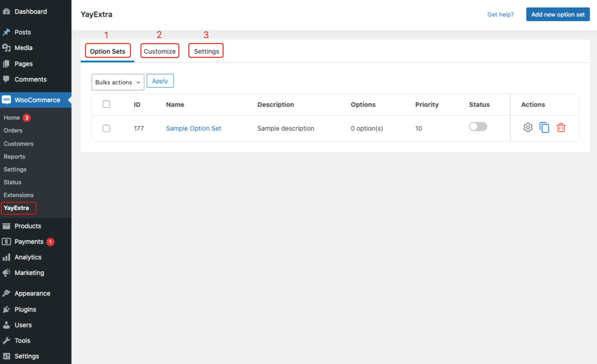The height and width of the screenshot is (364, 597).
Task: Select all option sets via header checkbox
Action: click(x=106, y=104)
